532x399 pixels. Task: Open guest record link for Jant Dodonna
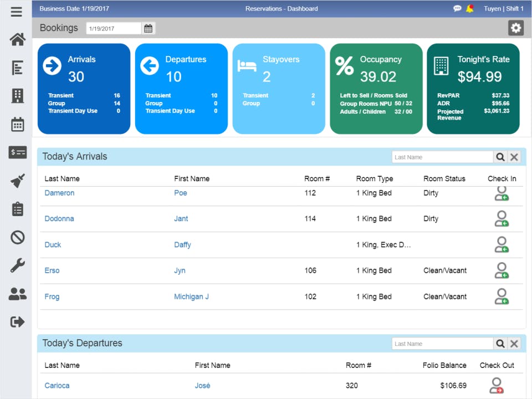(x=59, y=218)
